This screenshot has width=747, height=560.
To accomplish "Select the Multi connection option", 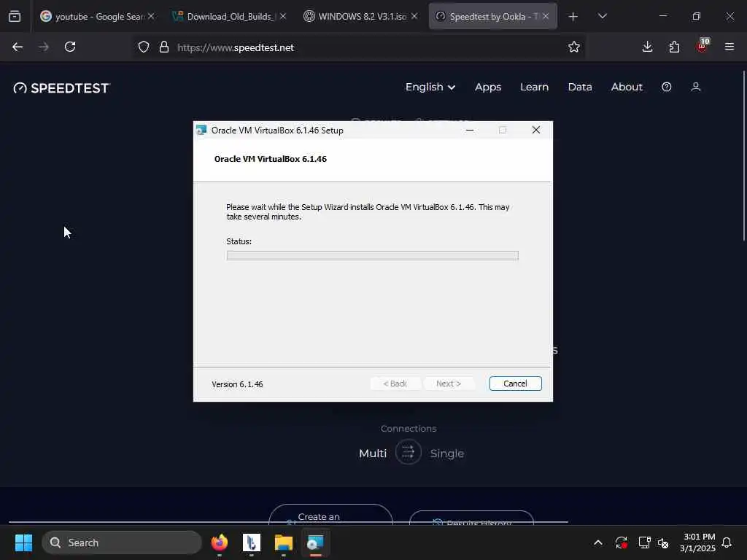I will click(373, 454).
